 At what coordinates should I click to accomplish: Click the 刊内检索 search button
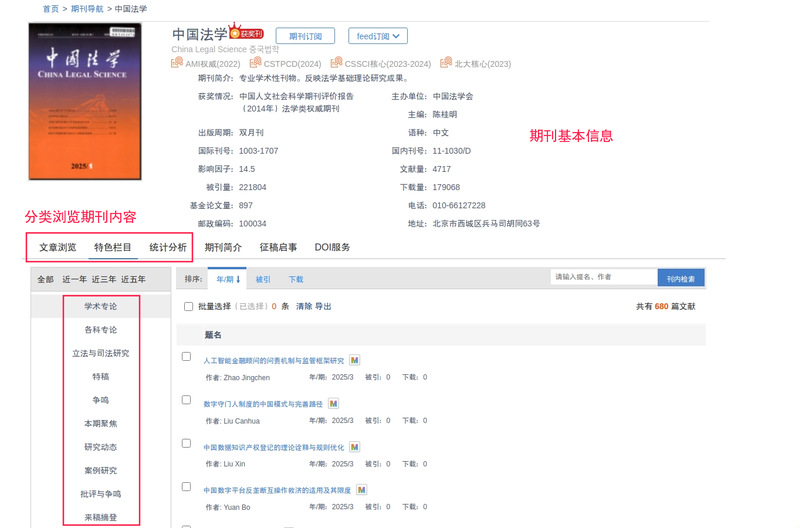click(x=680, y=278)
